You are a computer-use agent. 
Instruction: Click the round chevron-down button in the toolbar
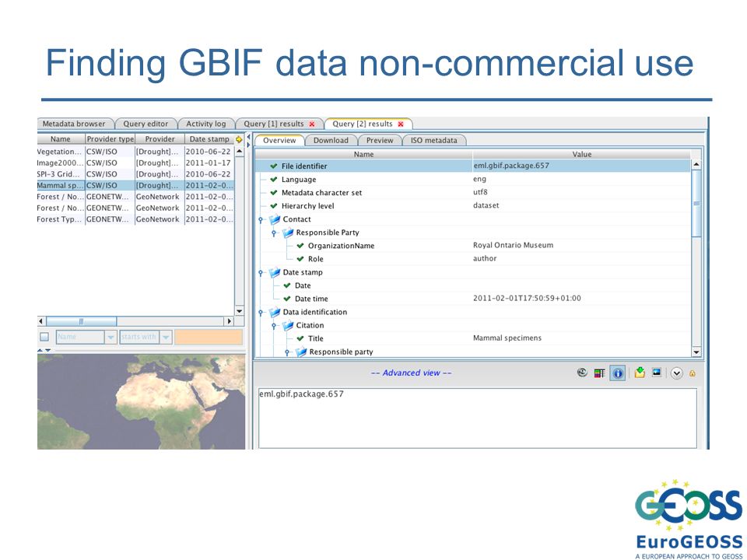point(676,373)
